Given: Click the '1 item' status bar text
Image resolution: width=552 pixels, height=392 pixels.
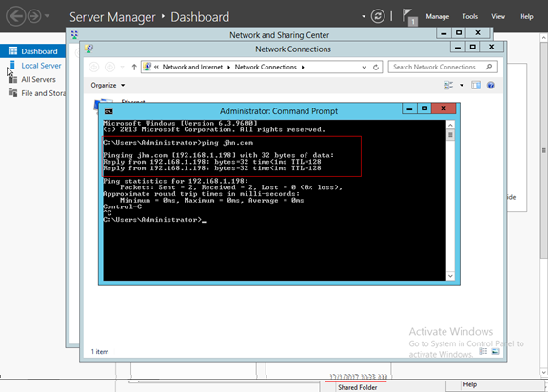Looking at the screenshot, I should tap(100, 351).
